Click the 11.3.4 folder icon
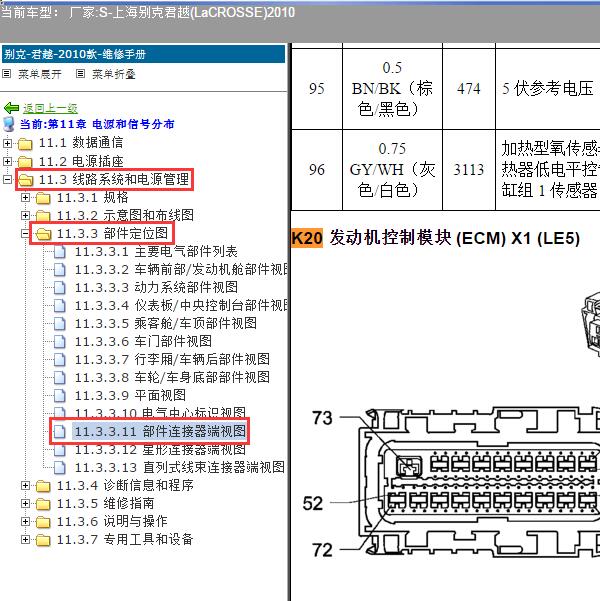Image resolution: width=600 pixels, height=601 pixels. pos(43,486)
